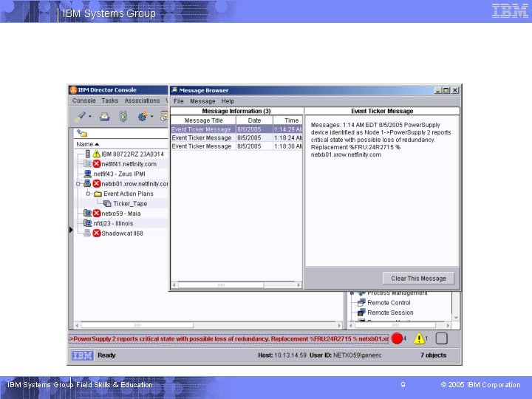The height and width of the screenshot is (399, 532).
Task: Open the Message menu in Message Browser
Action: point(202,101)
